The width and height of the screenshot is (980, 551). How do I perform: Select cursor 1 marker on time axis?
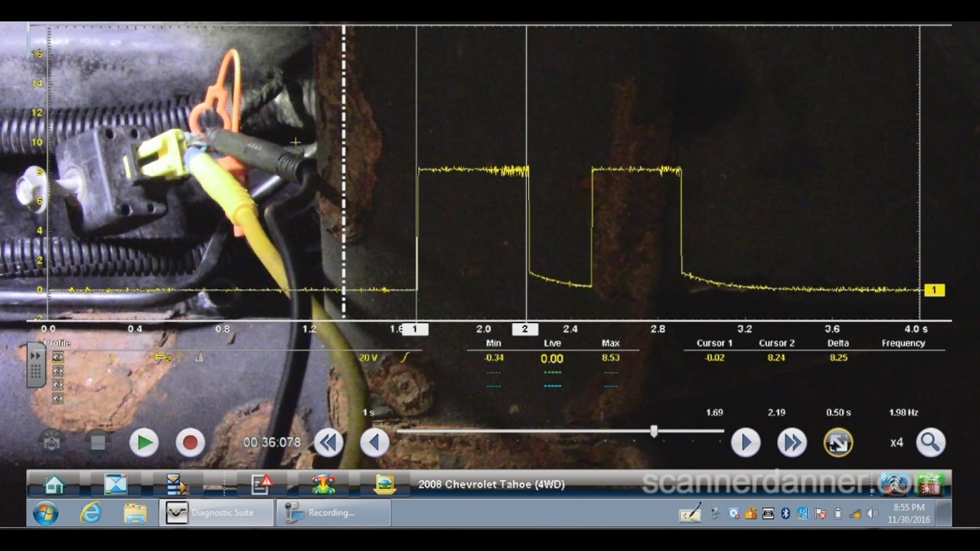(x=415, y=329)
